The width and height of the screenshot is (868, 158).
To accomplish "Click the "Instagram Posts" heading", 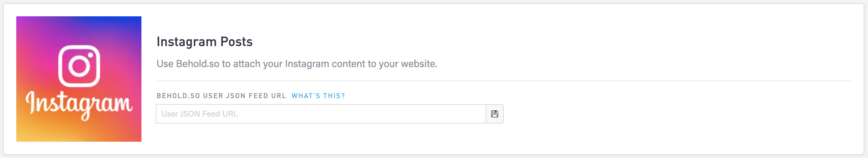I will pos(205,42).
